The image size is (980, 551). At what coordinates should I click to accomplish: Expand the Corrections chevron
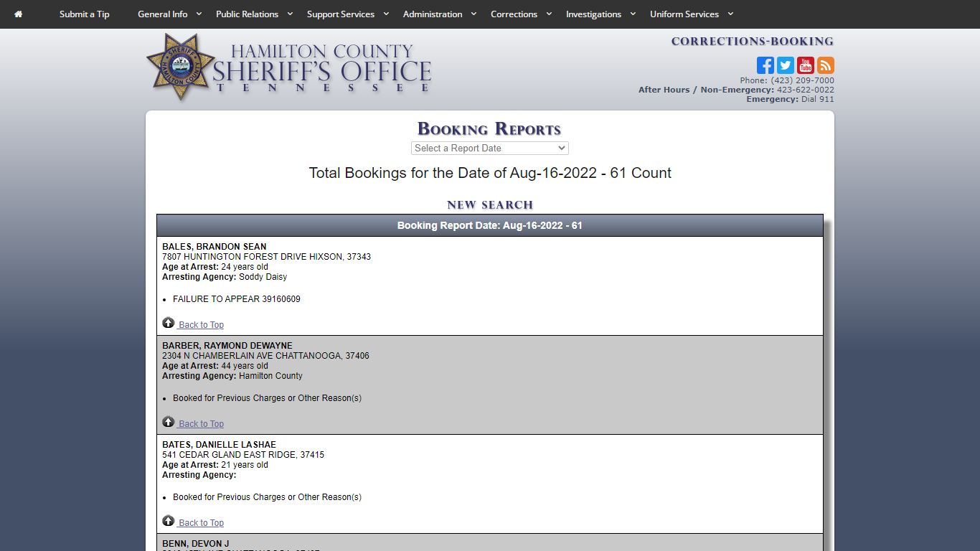(x=549, y=14)
